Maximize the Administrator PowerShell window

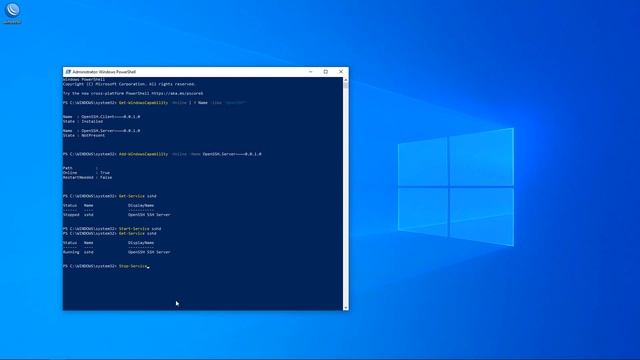[x=326, y=72]
